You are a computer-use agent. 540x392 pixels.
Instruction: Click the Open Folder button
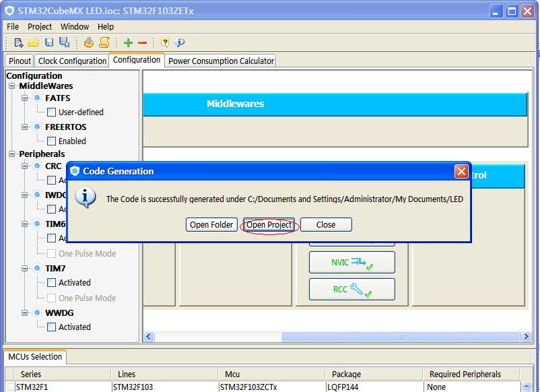pyautogui.click(x=211, y=224)
